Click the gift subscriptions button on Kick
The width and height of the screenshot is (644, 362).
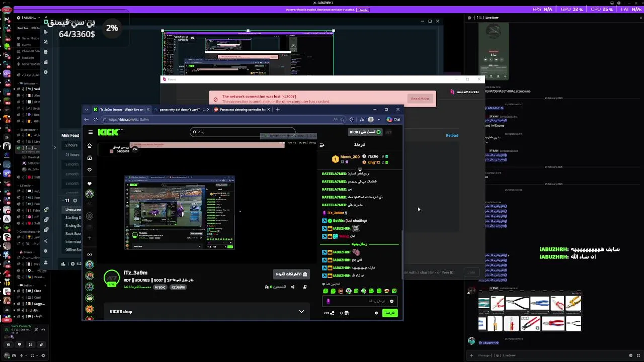pos(291,274)
